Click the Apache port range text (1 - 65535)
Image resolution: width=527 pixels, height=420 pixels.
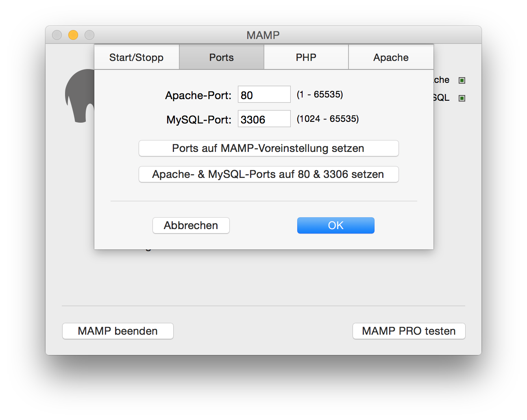pos(320,95)
